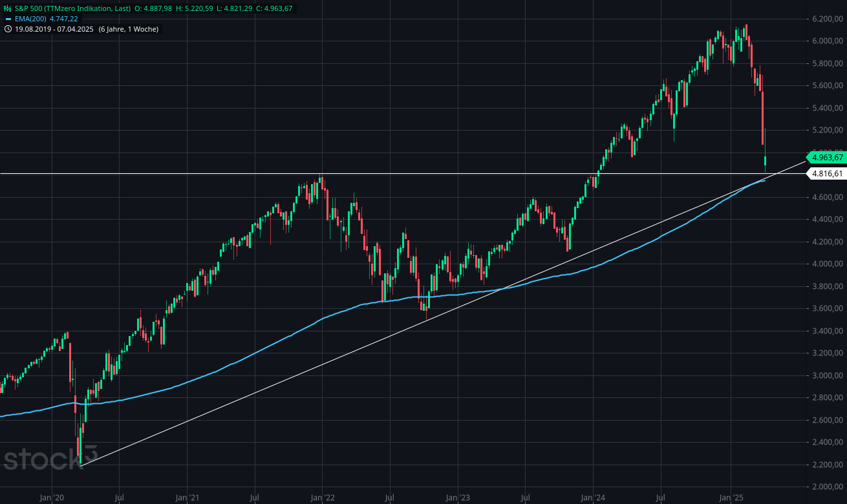Click the 3.400,00 price axis label

click(x=828, y=331)
